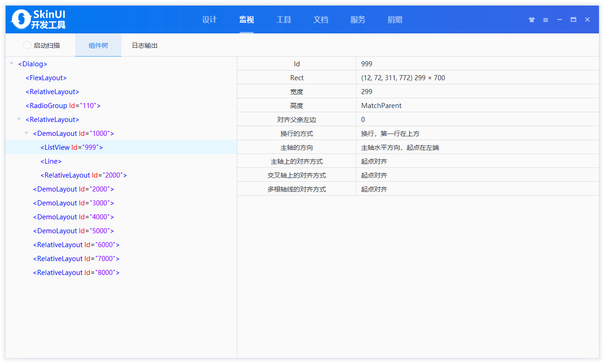This screenshot has width=605, height=364.
Task: Click the 主轴上的对齐方式 value 起点对齐
Action: click(374, 161)
